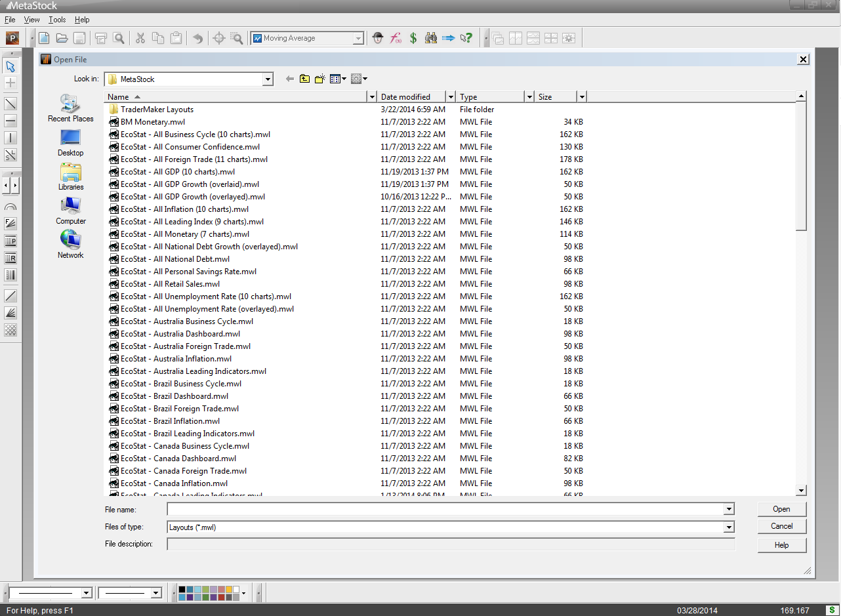Viewport: 841px width, 616px height.
Task: Click the What's This help pointer icon
Action: 466,38
